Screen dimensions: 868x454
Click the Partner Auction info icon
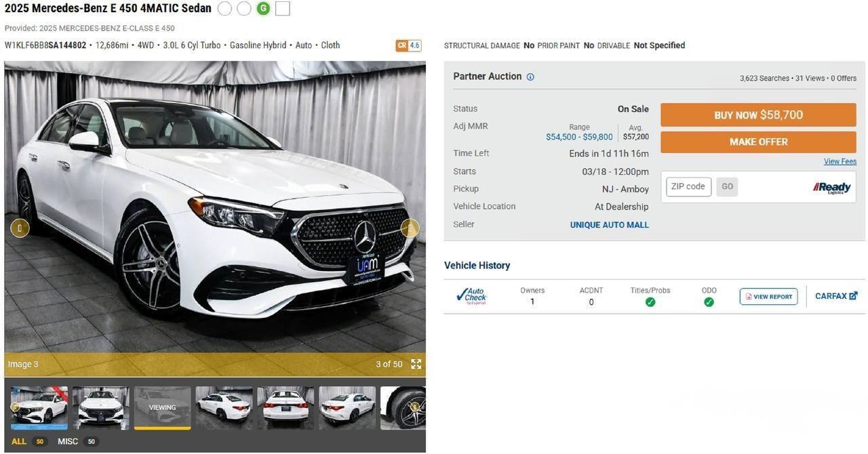pyautogui.click(x=530, y=77)
